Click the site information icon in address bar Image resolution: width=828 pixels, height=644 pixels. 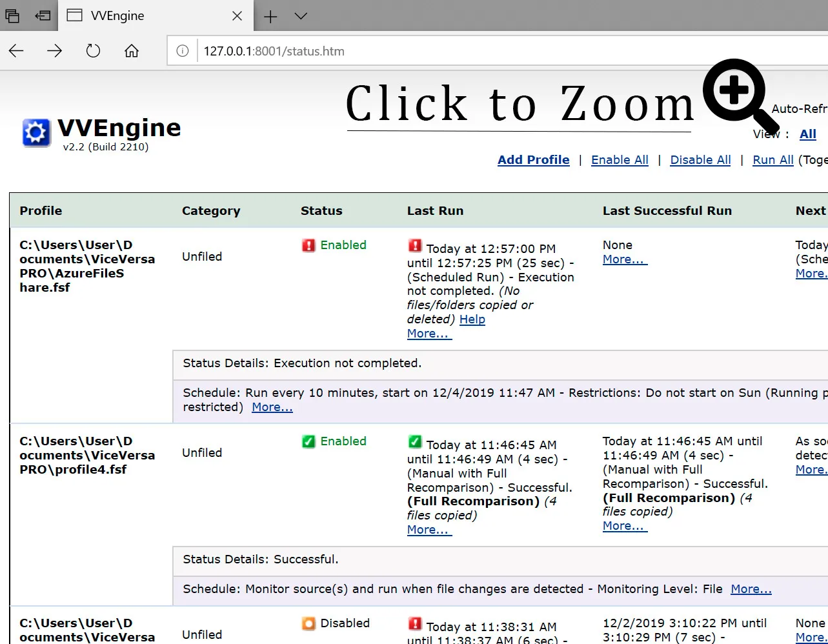tap(183, 51)
